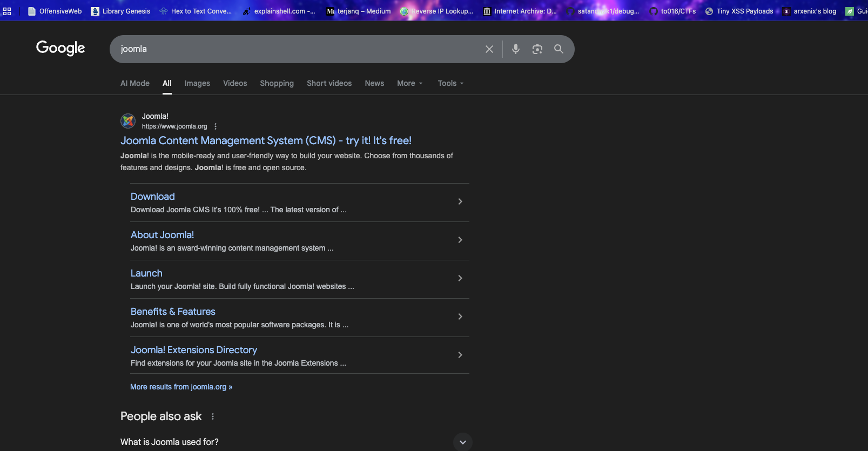Open the Hex to Text Converter bookmark
This screenshot has height=451, width=868.
point(196,11)
